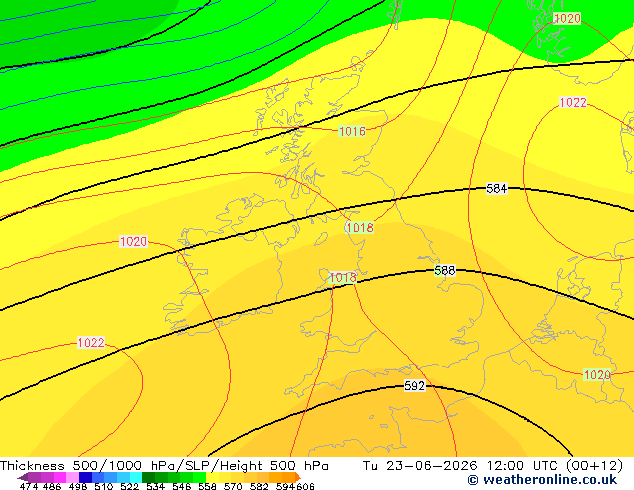This screenshot has width=634, height=490.
Task: Click the '(00+12)' forecast run offset
Action: tap(594, 466)
